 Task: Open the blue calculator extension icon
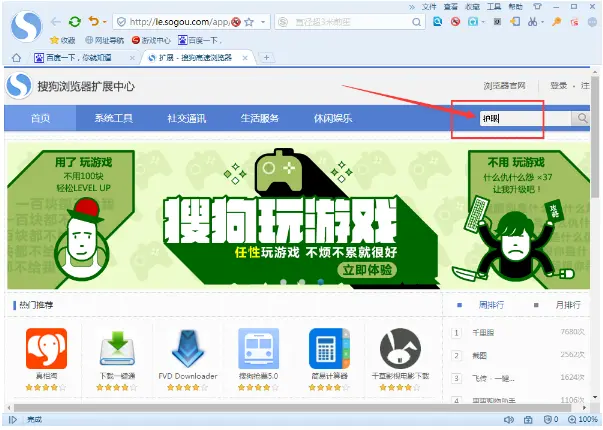(x=329, y=348)
